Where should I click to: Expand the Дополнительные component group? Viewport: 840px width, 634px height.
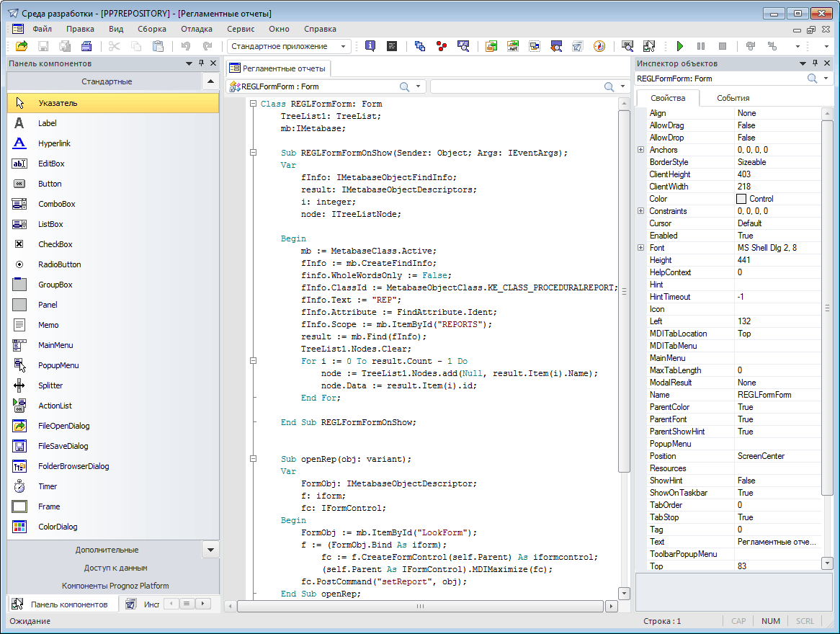click(107, 550)
